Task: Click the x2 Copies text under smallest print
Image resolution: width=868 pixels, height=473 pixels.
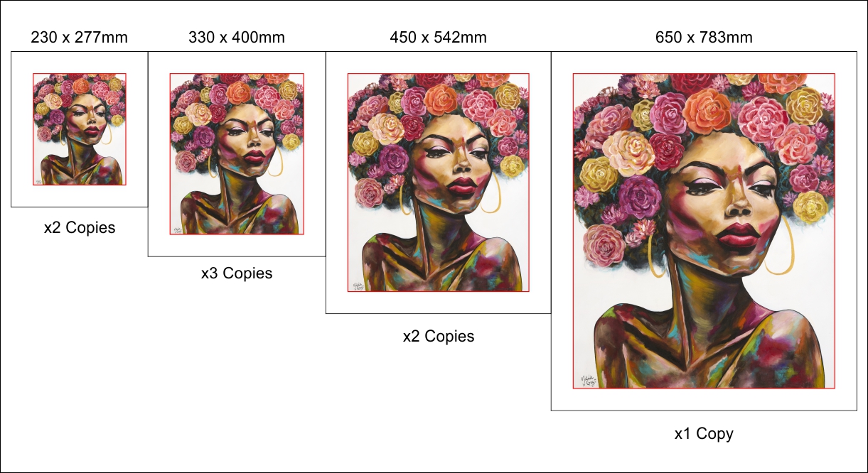Action: (80, 229)
